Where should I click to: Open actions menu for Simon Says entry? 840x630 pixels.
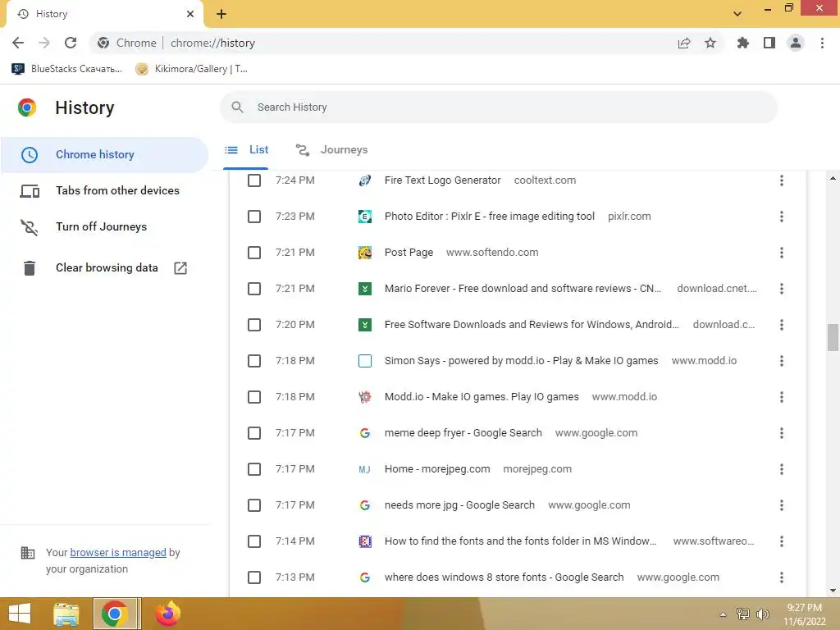click(782, 361)
